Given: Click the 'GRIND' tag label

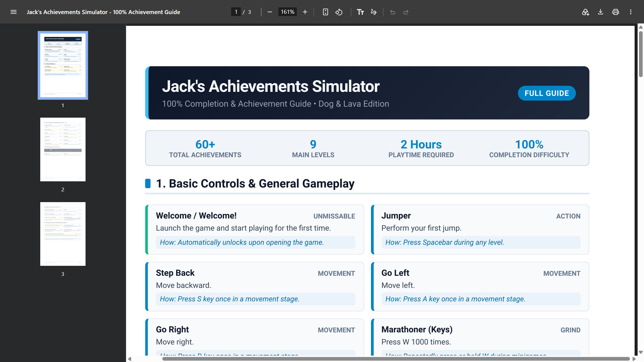Looking at the screenshot, I should [570, 330].
